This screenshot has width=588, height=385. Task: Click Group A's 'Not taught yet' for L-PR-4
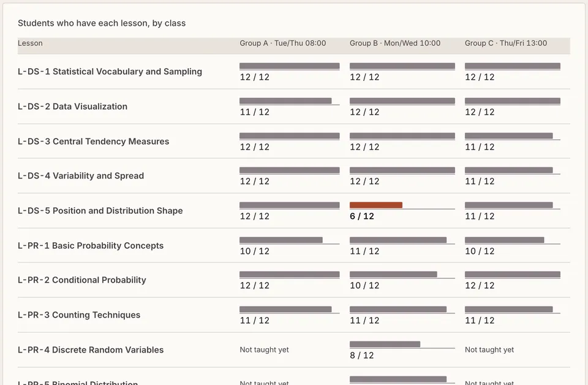click(x=265, y=349)
